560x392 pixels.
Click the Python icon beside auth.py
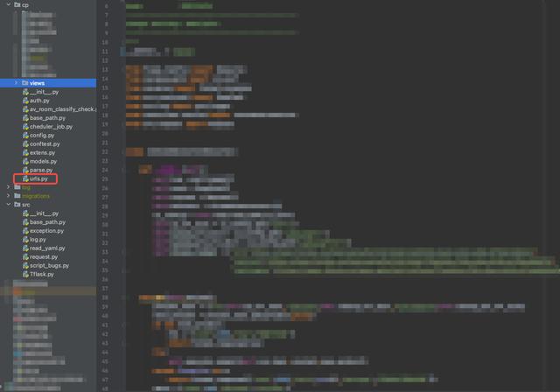click(25, 101)
